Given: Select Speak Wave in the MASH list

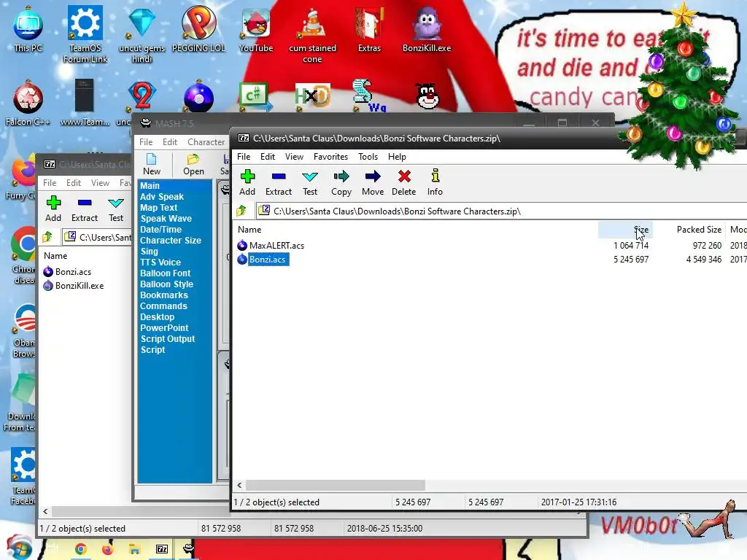Looking at the screenshot, I should point(166,219).
